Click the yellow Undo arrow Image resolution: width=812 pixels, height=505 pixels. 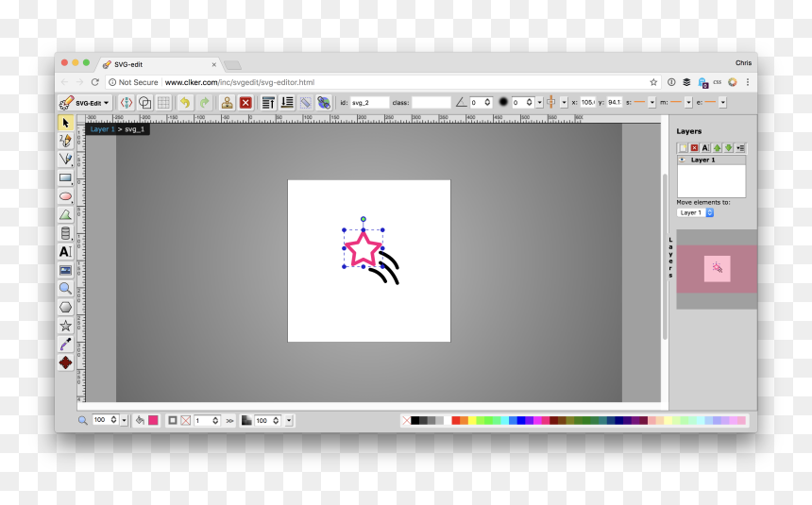pyautogui.click(x=185, y=103)
